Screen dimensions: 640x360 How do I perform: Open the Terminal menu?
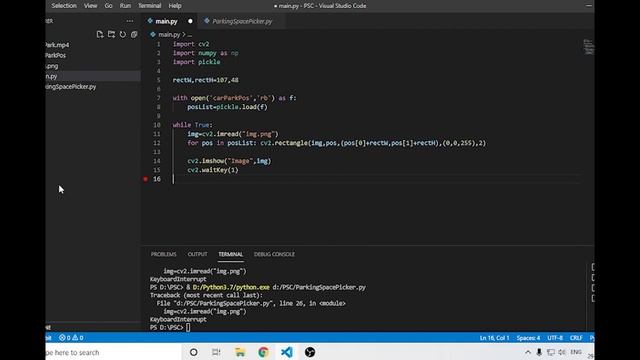tap(149, 6)
